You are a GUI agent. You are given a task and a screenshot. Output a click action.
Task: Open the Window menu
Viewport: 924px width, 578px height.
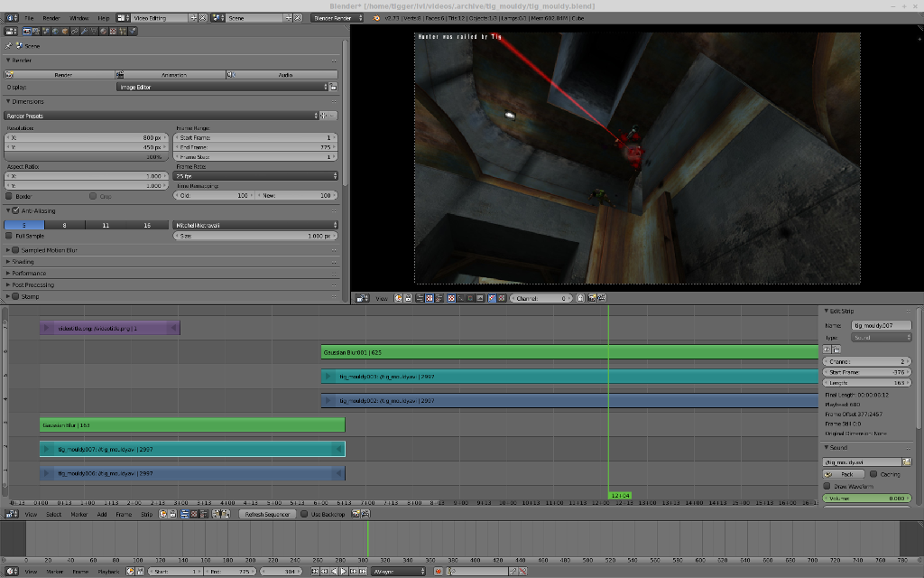pos(79,18)
